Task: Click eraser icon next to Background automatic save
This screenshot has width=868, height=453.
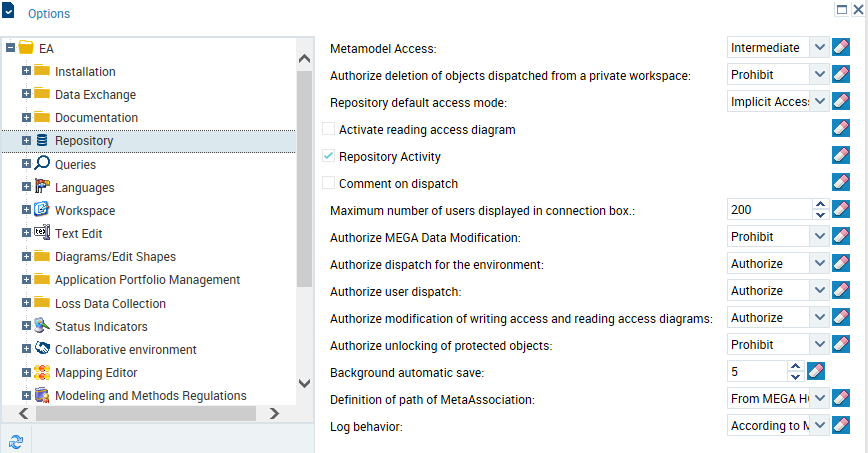Action: (815, 372)
